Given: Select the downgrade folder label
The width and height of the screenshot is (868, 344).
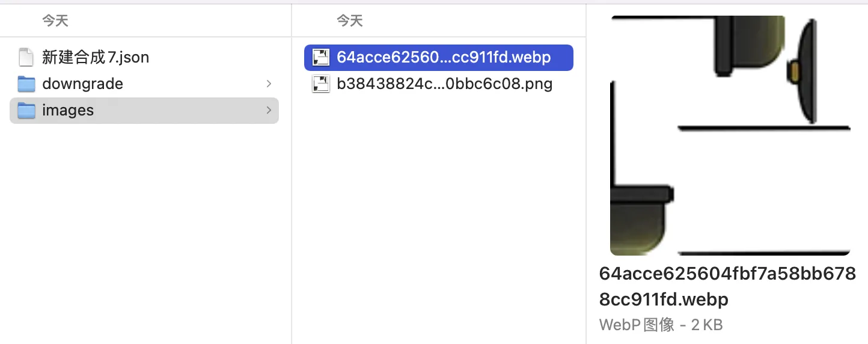Looking at the screenshot, I should click(x=82, y=84).
